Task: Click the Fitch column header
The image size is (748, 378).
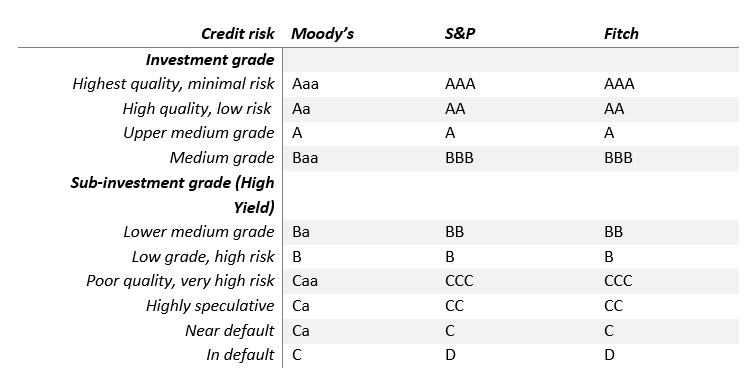Action: coord(621,33)
